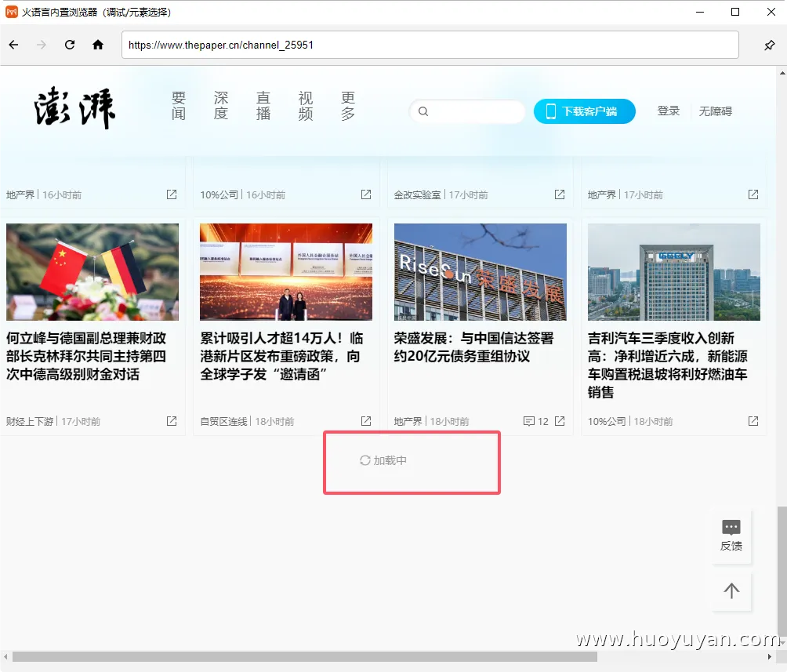Click the Geely headquarters thumbnail
The width and height of the screenshot is (787, 672).
click(x=674, y=272)
